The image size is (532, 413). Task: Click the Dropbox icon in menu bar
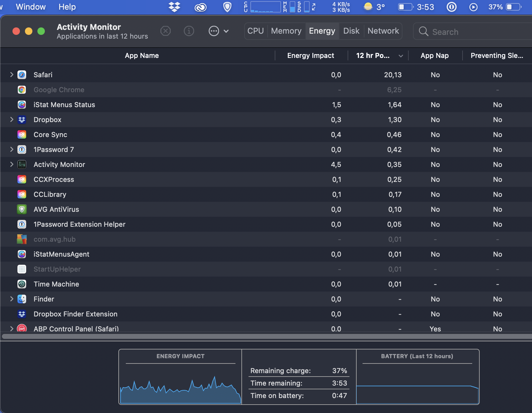pyautogui.click(x=174, y=7)
